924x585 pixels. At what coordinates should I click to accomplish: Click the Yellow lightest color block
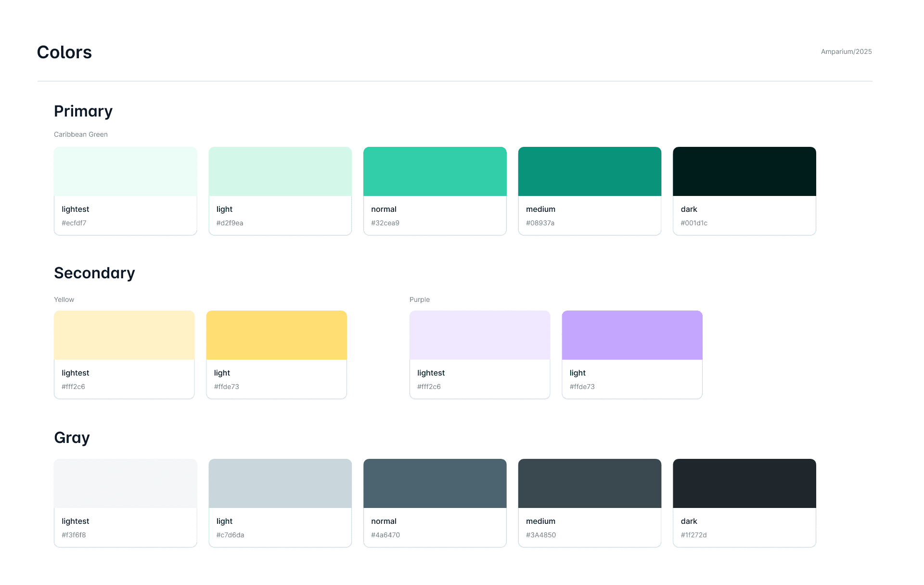[x=124, y=336]
